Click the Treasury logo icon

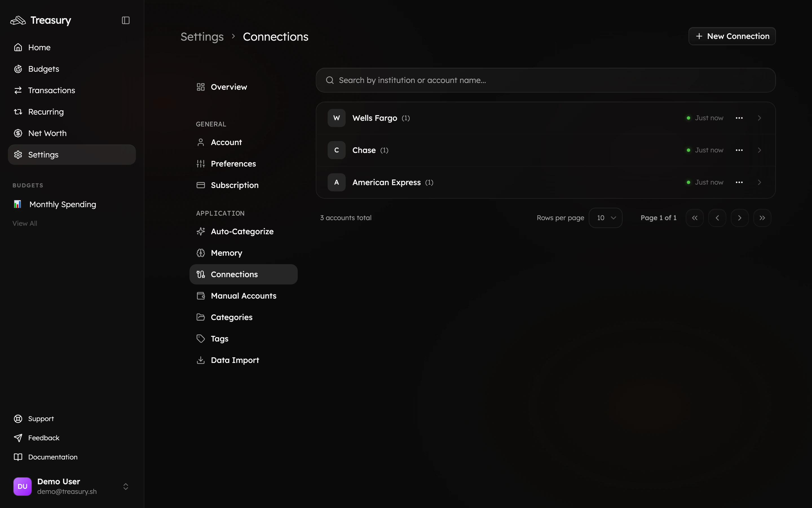click(x=18, y=21)
